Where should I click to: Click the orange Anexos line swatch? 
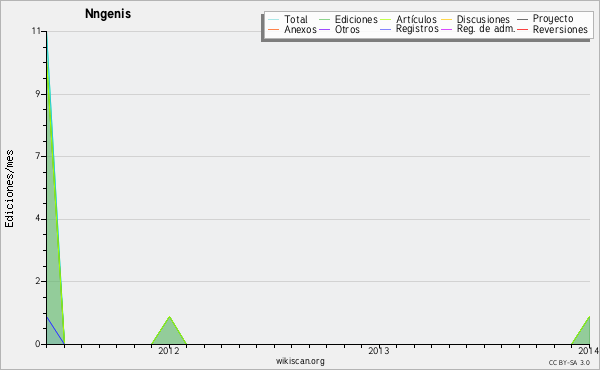coord(274,29)
